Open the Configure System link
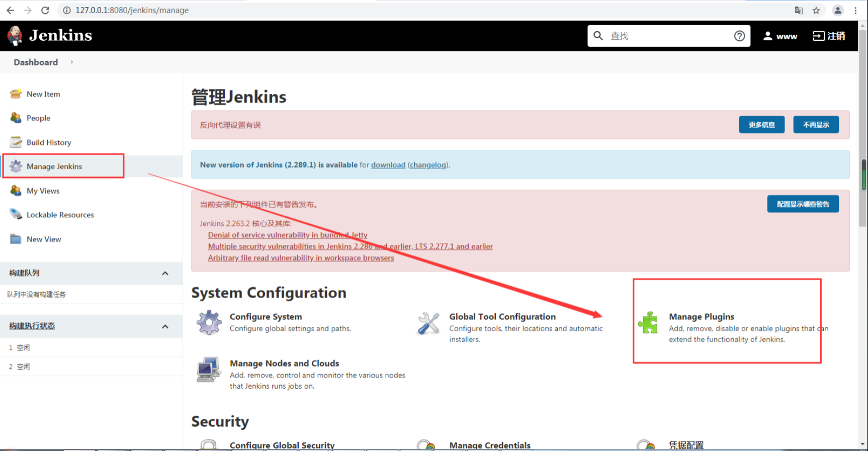 tap(266, 317)
